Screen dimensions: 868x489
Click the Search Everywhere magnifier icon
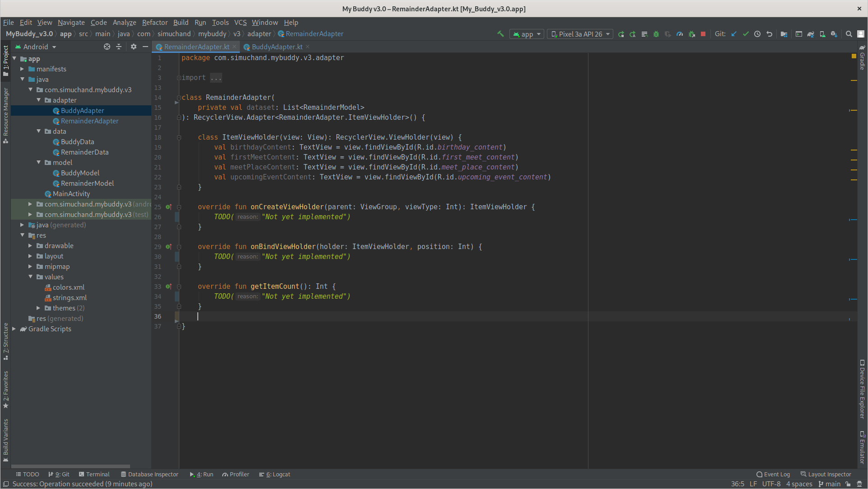point(849,34)
